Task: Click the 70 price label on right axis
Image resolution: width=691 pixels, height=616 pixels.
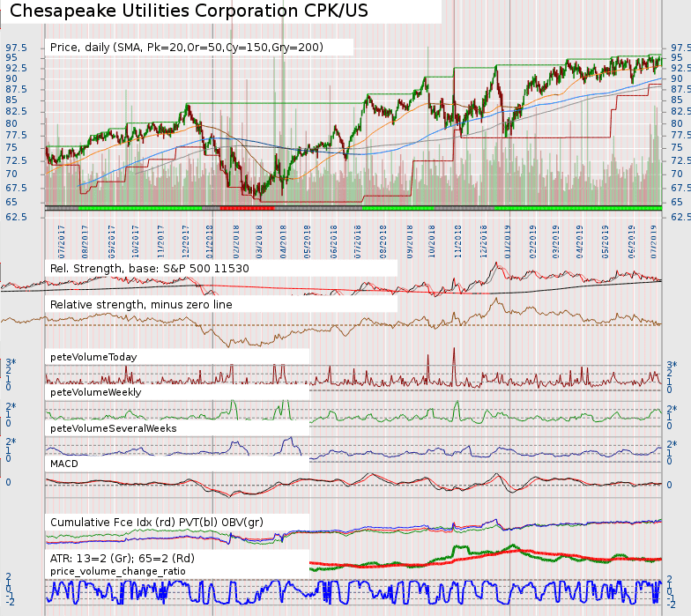Action: [x=677, y=174]
